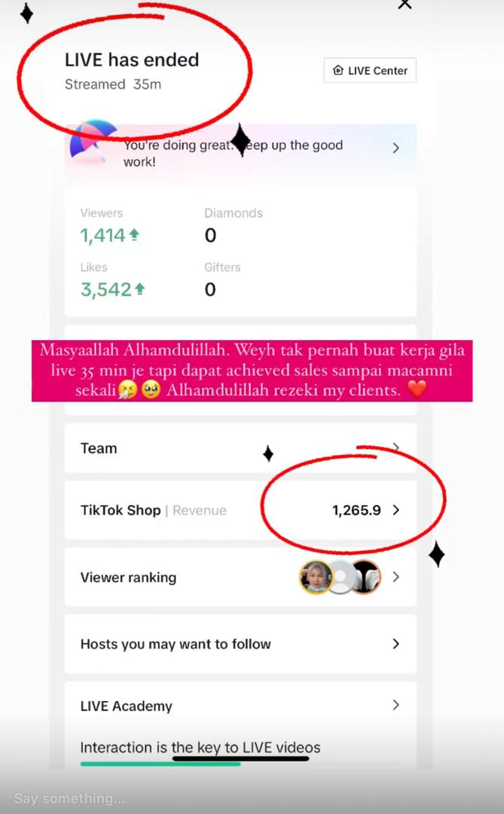Tap the Viewers up-arrow indicator
Viewport: 504px width, 814px height.
[x=134, y=235]
